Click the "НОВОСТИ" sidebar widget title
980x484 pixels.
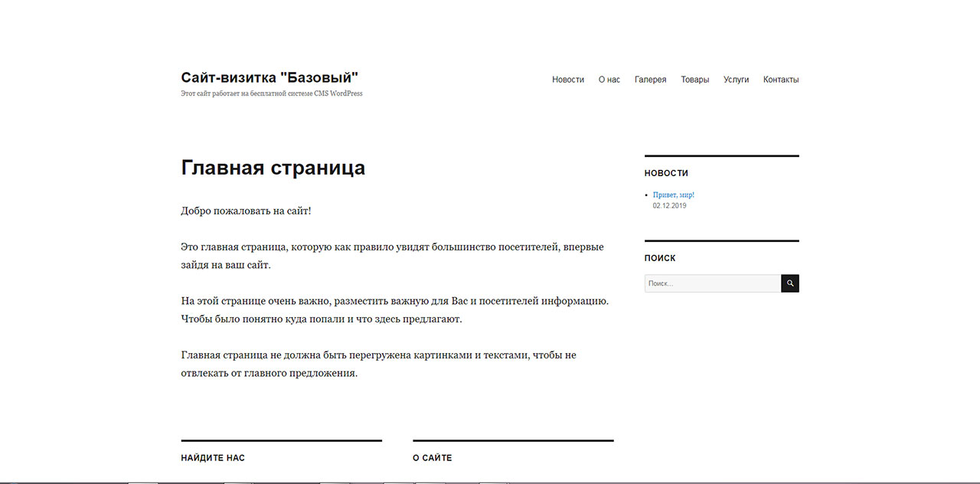tap(666, 173)
